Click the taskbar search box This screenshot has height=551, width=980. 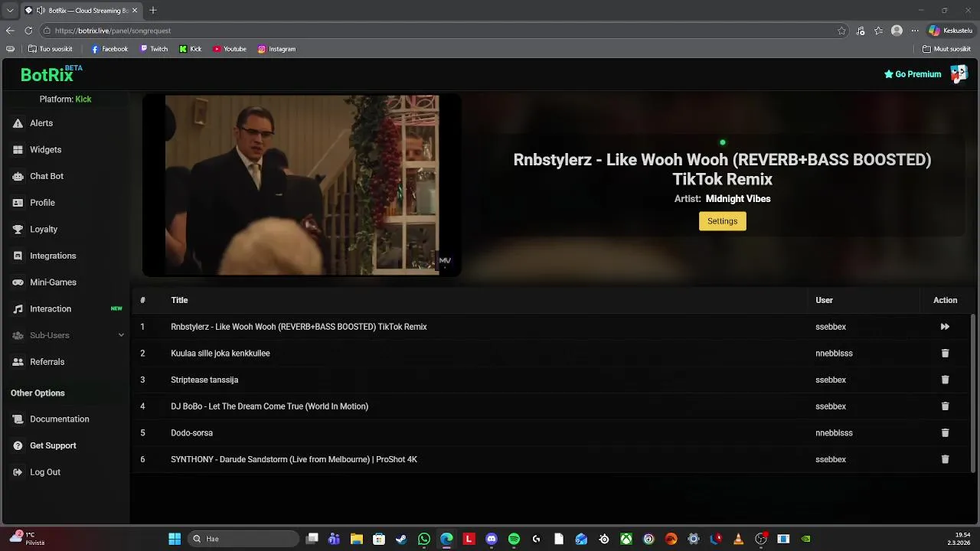(x=243, y=539)
